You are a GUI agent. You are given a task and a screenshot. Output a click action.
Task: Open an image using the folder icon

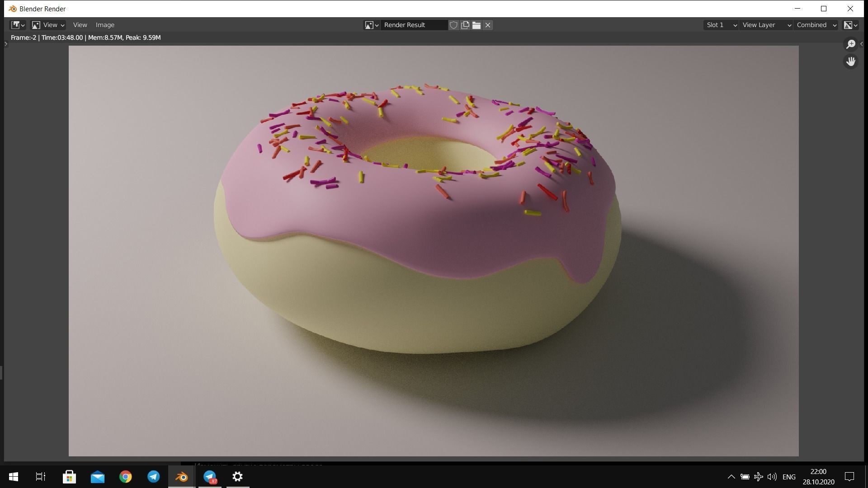coord(476,25)
